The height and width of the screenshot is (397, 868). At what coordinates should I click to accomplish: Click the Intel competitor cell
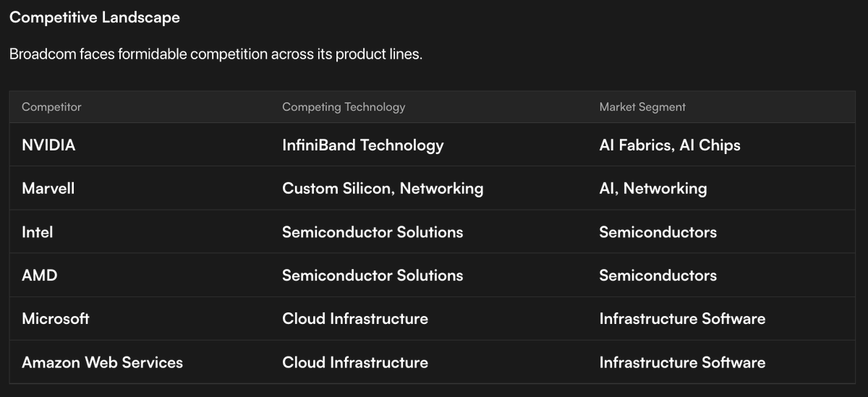(x=38, y=232)
